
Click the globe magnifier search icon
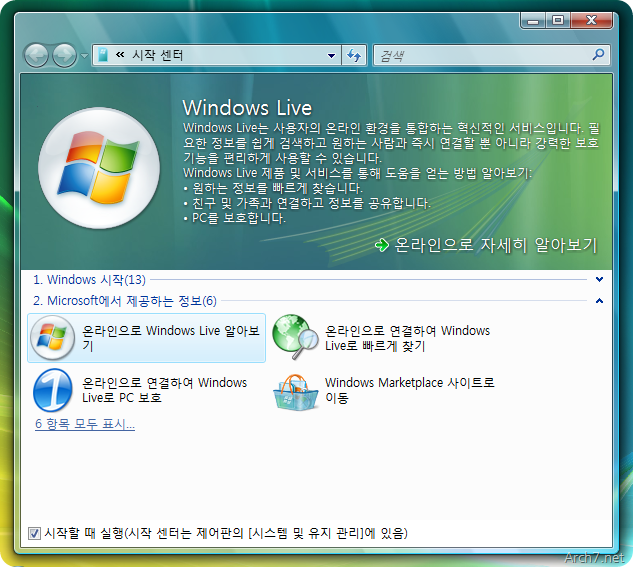point(295,337)
